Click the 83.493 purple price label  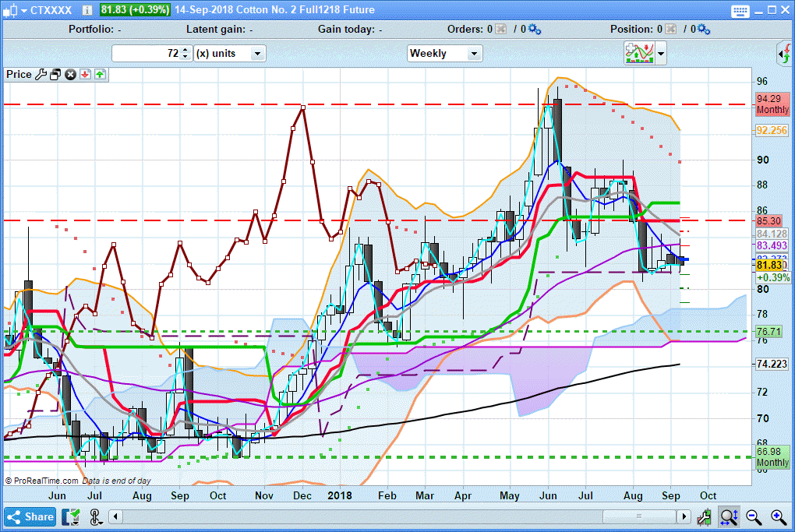pyautogui.click(x=772, y=245)
